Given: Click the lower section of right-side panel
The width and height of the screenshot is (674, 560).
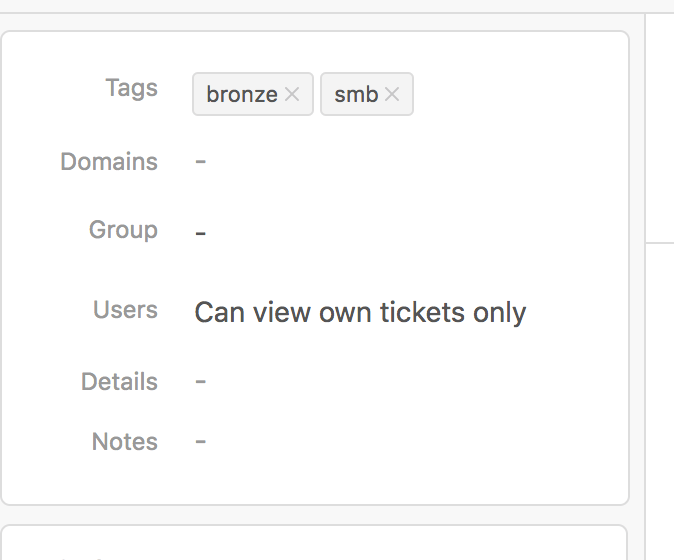Looking at the screenshot, I should tap(660, 401).
